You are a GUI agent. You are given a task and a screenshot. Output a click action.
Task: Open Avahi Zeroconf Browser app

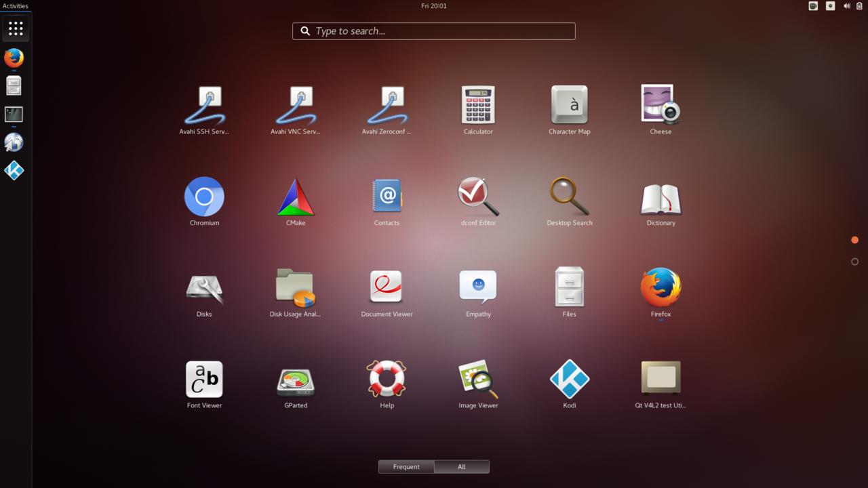point(387,110)
